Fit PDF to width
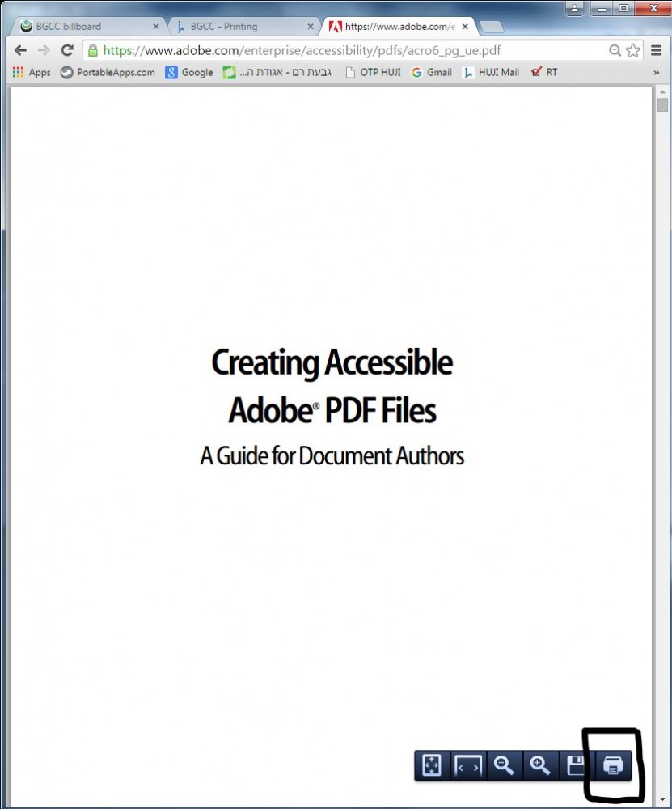 coord(467,765)
